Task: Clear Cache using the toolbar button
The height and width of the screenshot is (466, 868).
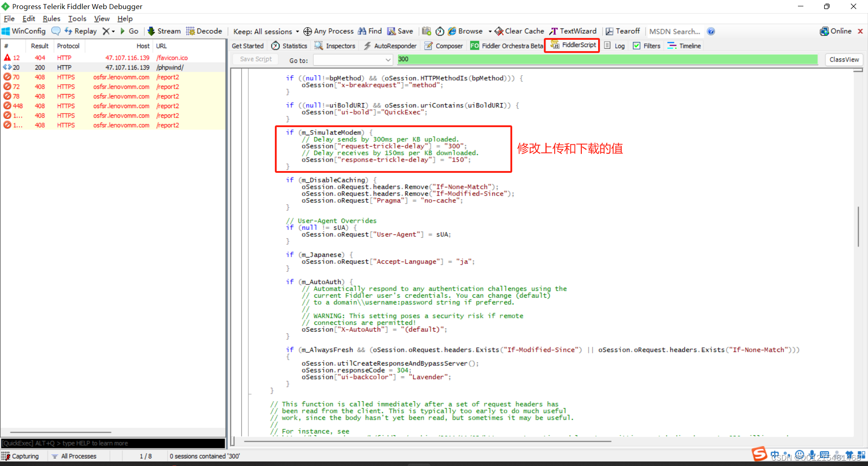Action: click(519, 31)
